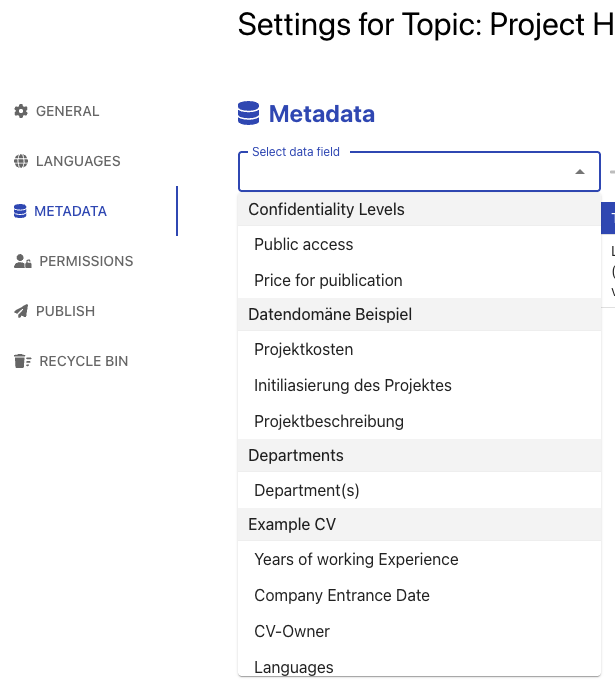The height and width of the screenshot is (683, 615).
Task: Select the Public access option
Action: 303,244
